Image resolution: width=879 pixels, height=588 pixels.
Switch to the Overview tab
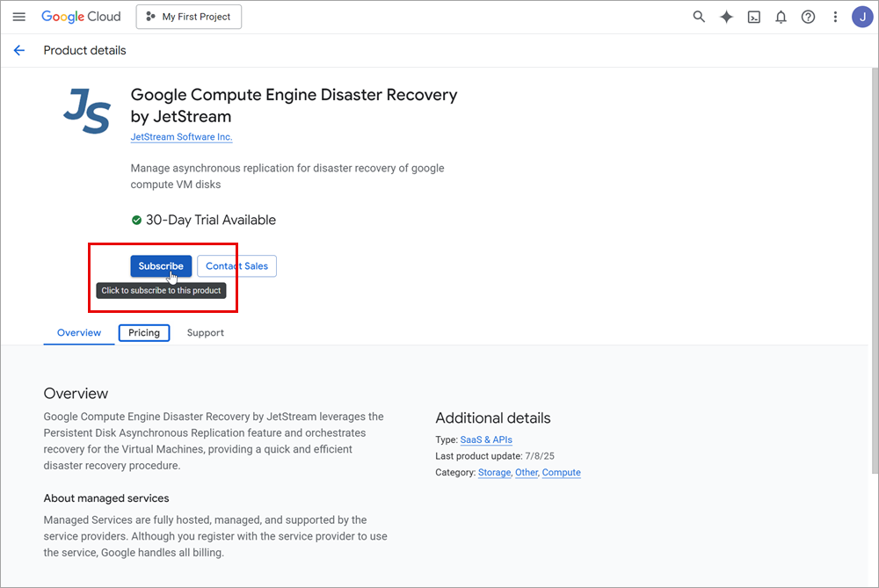coord(79,333)
